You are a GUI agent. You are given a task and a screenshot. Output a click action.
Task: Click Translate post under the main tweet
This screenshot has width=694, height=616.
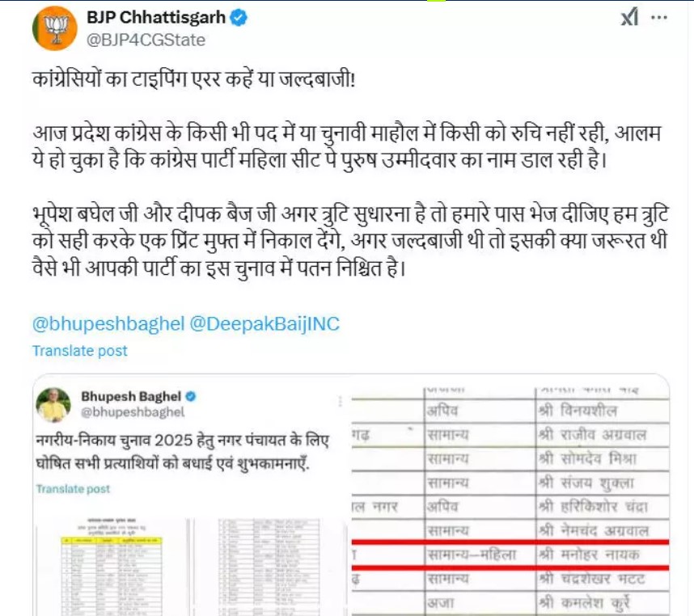pyautogui.click(x=79, y=351)
